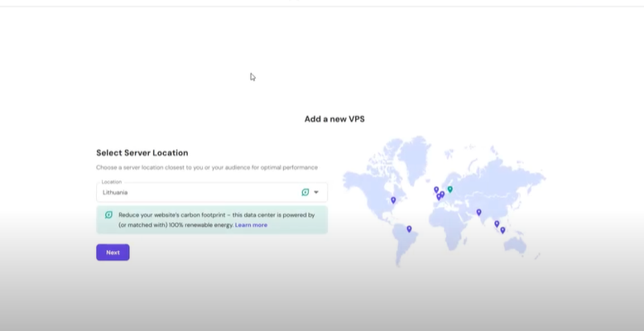
Task: Click the Next button
Action: 113,252
